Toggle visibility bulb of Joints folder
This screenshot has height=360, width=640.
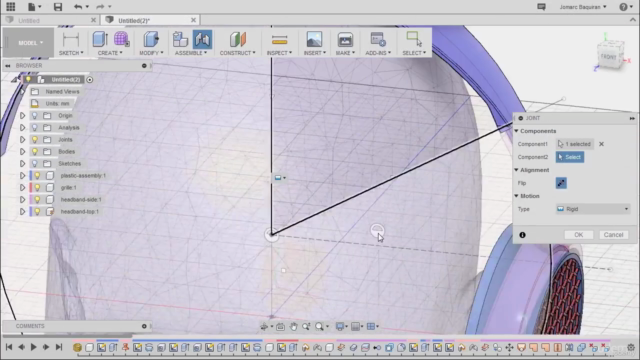[35, 140]
